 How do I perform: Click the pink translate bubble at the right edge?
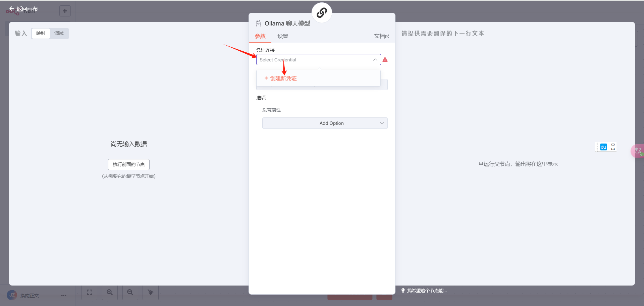[638, 151]
